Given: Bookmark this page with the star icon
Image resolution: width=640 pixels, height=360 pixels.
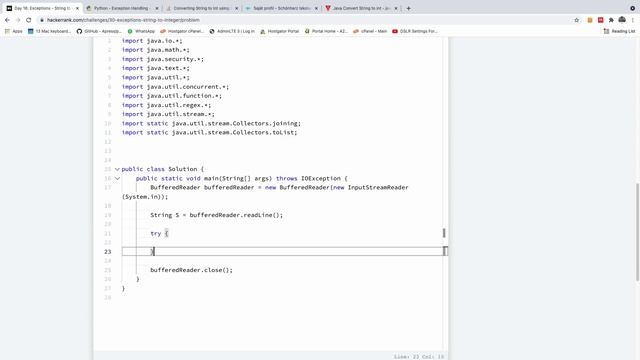Looking at the screenshot, I should tap(577, 20).
